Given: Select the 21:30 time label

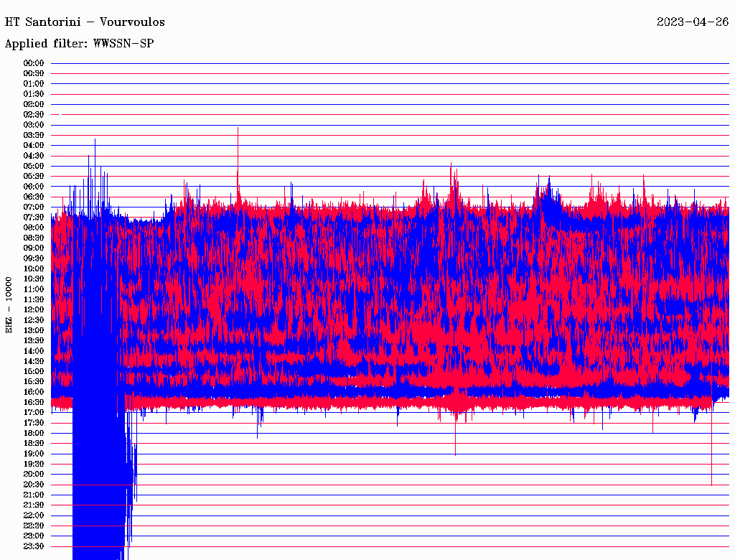Looking at the screenshot, I should pos(34,505).
